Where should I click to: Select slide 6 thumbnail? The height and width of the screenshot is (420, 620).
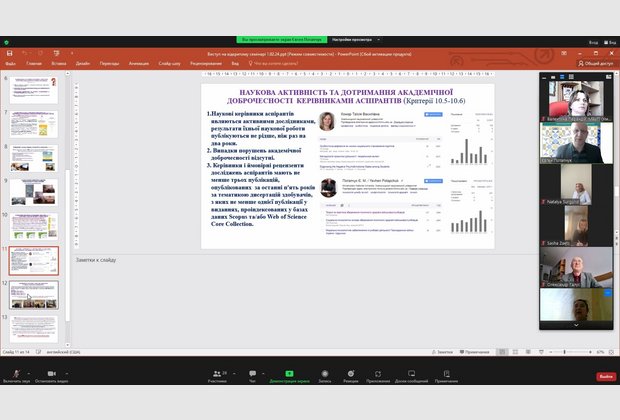pyautogui.click(x=34, y=90)
